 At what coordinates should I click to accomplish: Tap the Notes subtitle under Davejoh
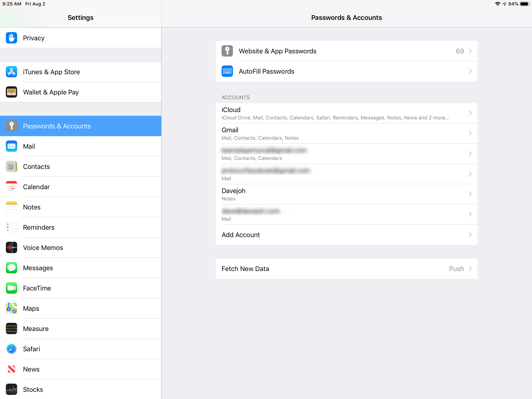[228, 199]
